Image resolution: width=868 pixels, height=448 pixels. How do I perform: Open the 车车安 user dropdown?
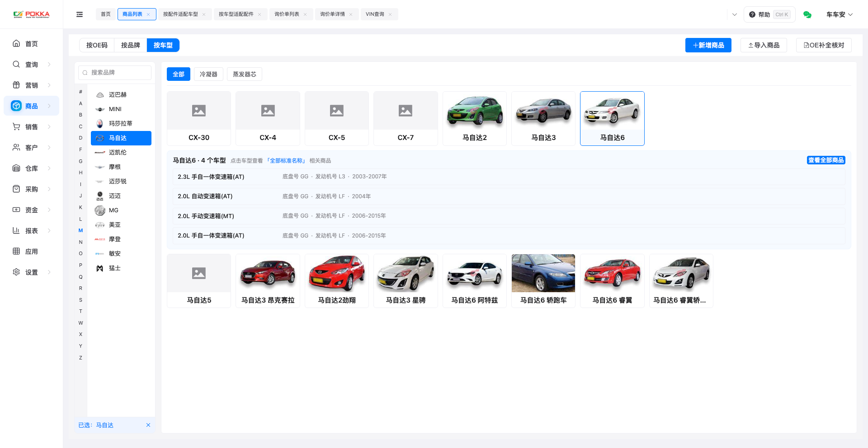(840, 14)
